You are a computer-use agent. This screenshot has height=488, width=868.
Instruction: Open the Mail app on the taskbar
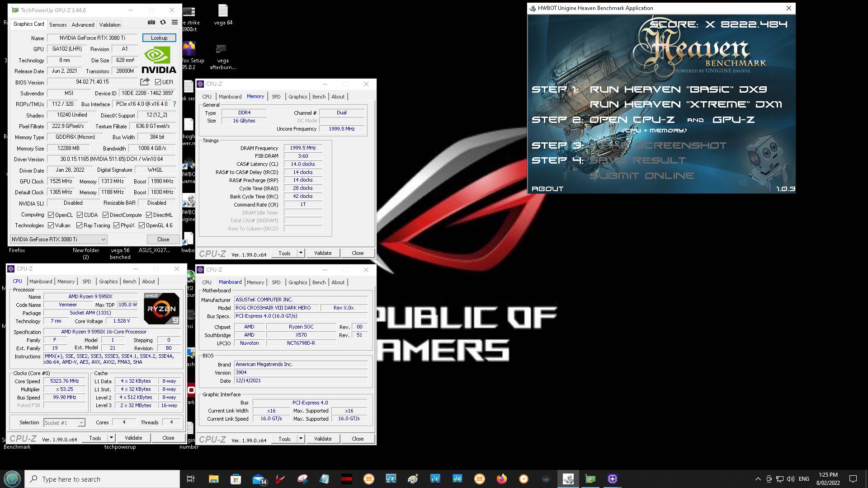259,479
